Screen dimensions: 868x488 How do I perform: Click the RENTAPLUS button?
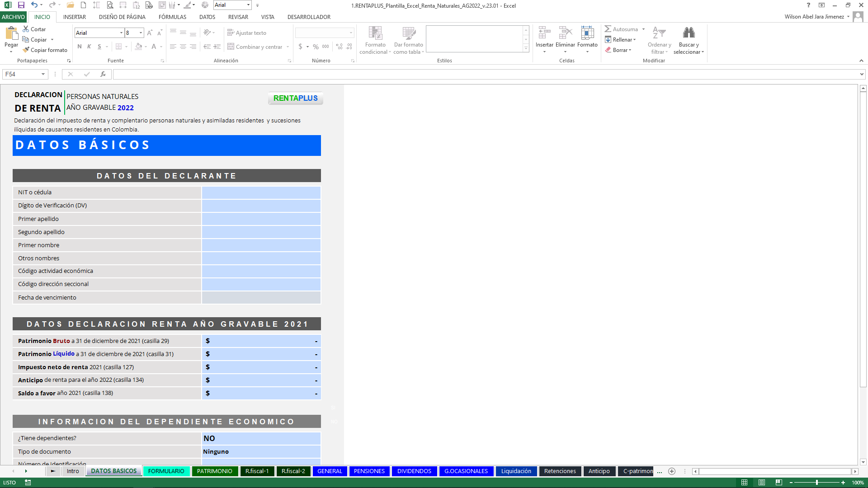296,98
